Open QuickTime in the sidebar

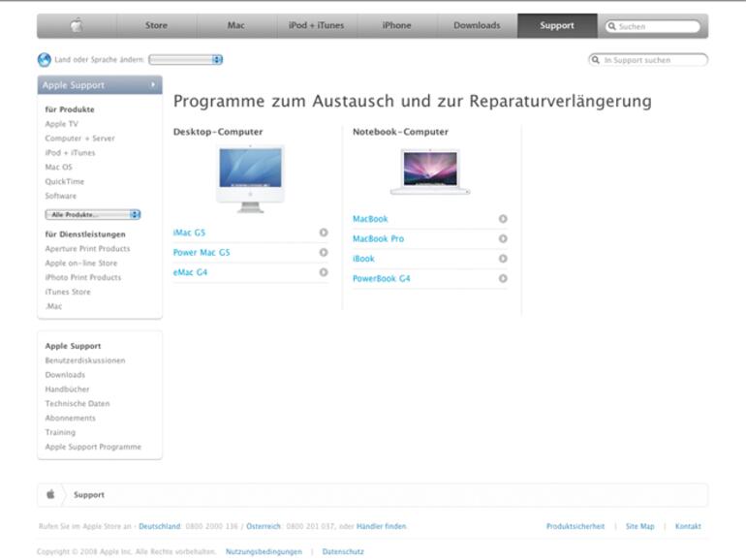pyautogui.click(x=64, y=181)
